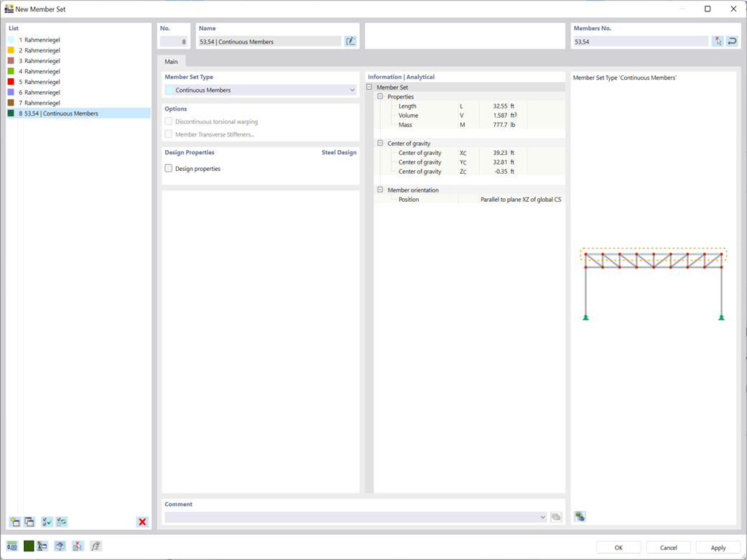Click the return arrow beside Members No. field
747x560 pixels.
pyautogui.click(x=733, y=41)
